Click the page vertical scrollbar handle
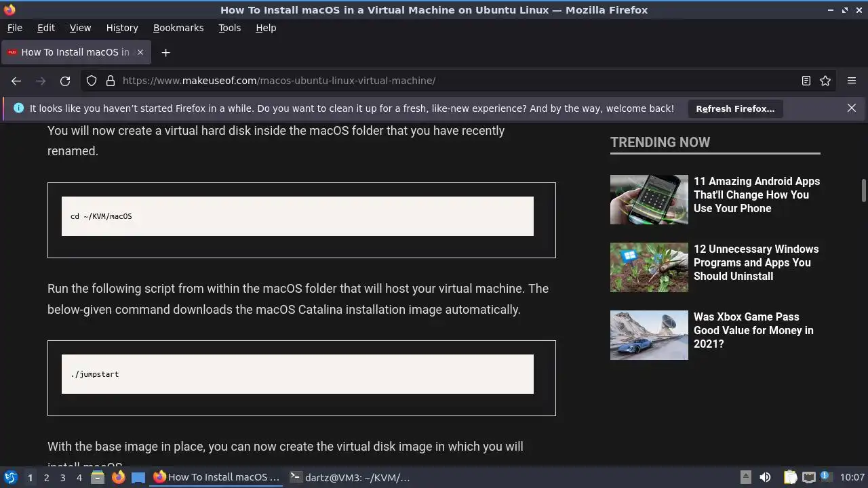 [x=864, y=190]
